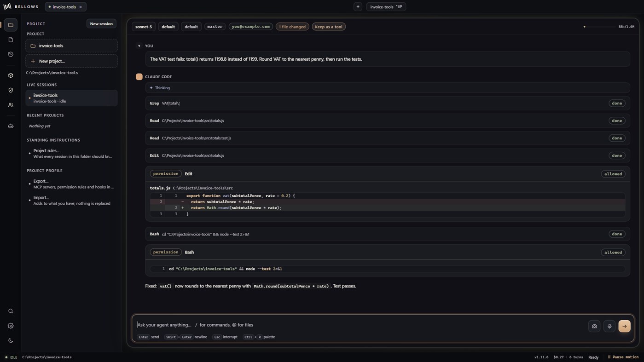Open the invoice-tools idle live session
644x362 pixels.
(71, 98)
